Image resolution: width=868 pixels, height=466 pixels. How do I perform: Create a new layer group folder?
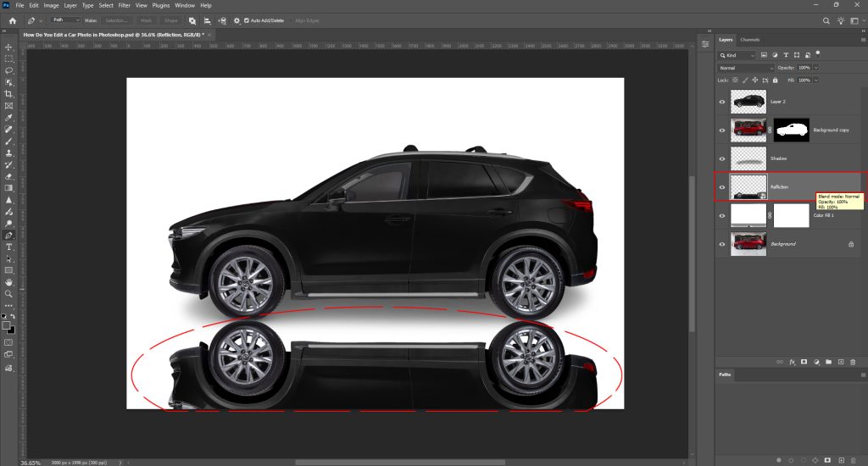[829, 362]
